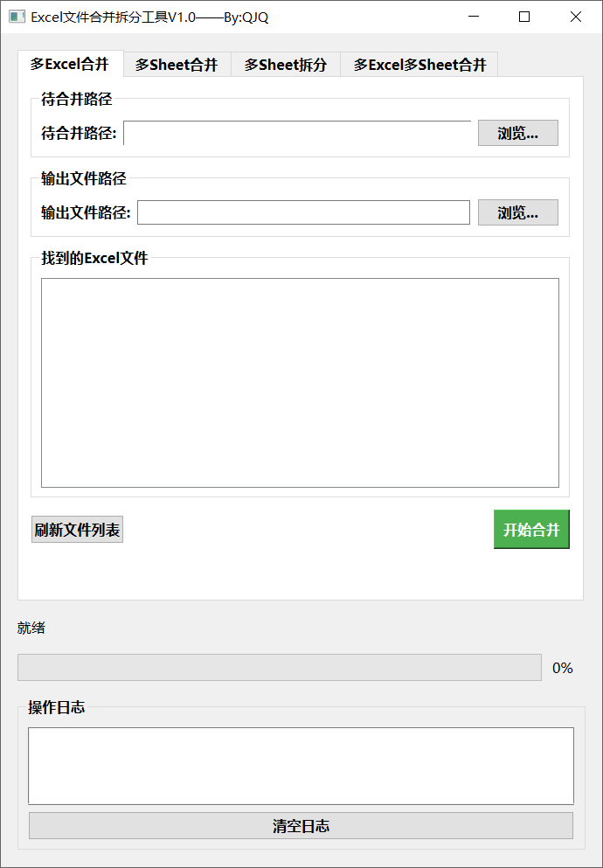603x868 pixels.
Task: Click the green 开始合并 button
Action: (531, 529)
